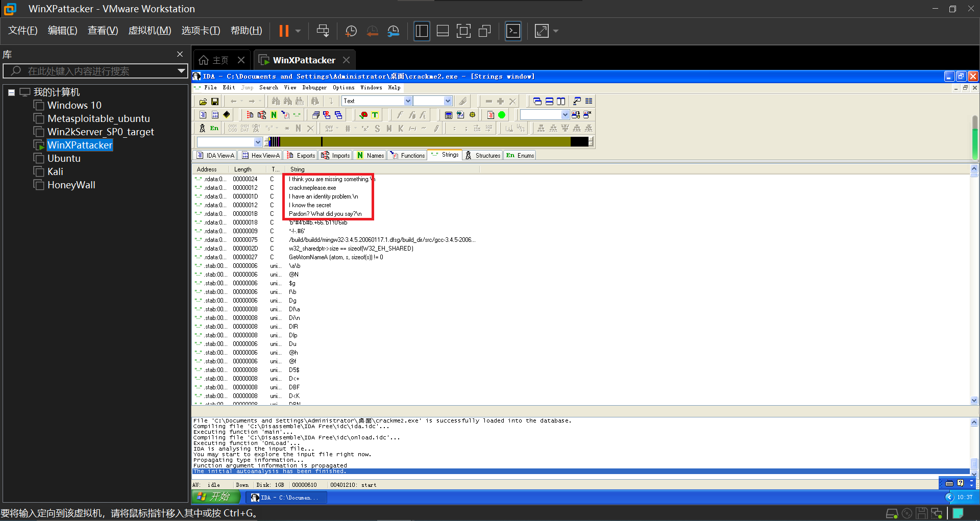Click the calculator icon in IDA toolbar

[449, 115]
